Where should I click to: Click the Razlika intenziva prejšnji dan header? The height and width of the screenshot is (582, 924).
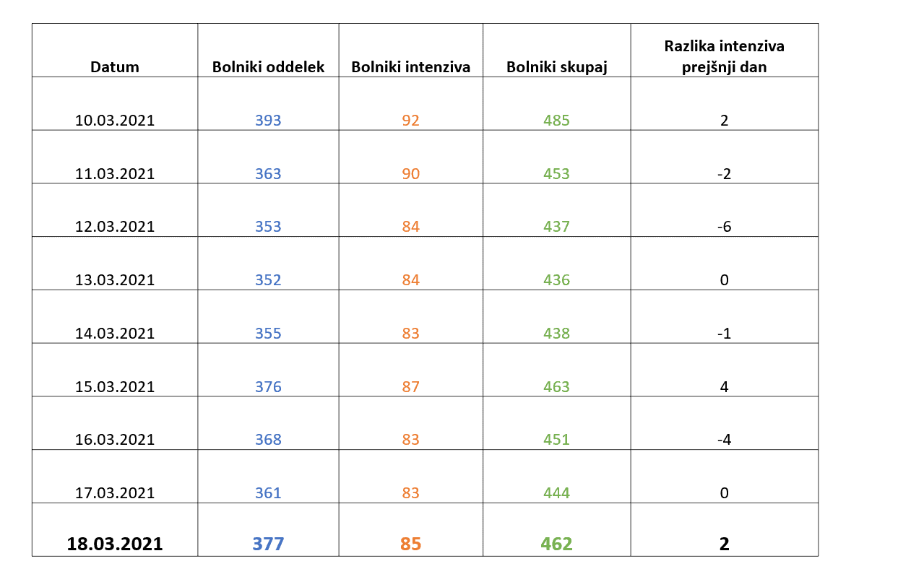click(724, 56)
